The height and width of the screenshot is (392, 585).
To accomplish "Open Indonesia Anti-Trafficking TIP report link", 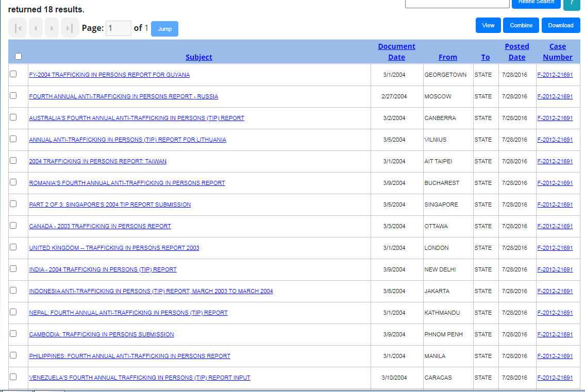I will [151, 291].
